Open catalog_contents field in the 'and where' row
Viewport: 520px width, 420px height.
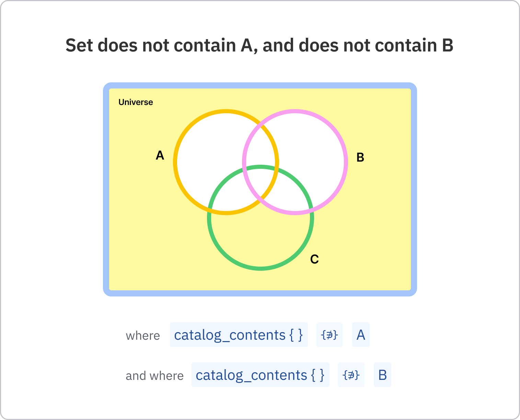click(260, 375)
